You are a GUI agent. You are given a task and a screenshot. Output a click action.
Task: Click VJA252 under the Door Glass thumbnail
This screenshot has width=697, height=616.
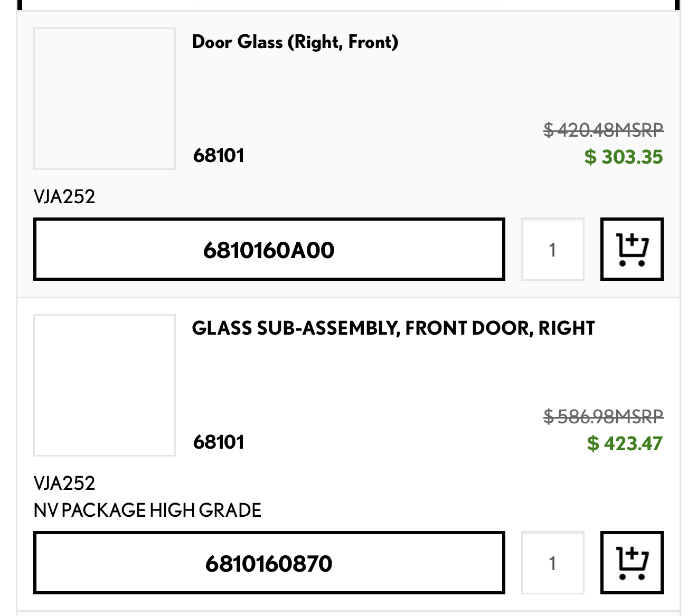tap(64, 197)
